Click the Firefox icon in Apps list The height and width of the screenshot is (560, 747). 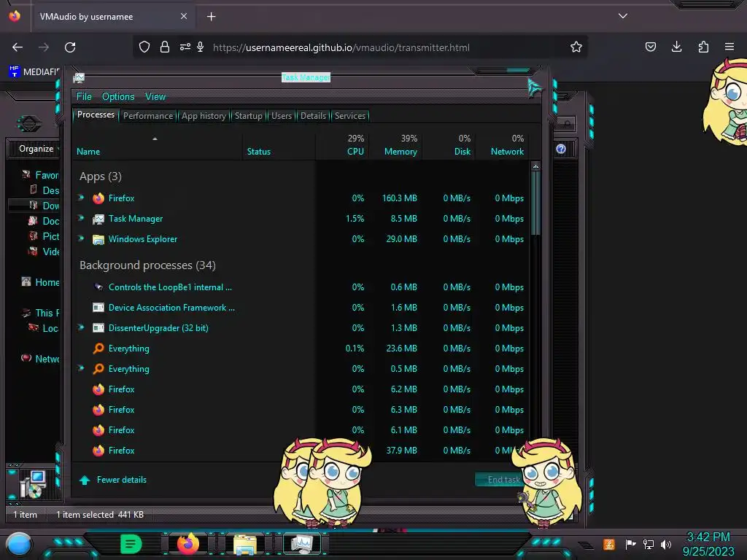point(98,198)
